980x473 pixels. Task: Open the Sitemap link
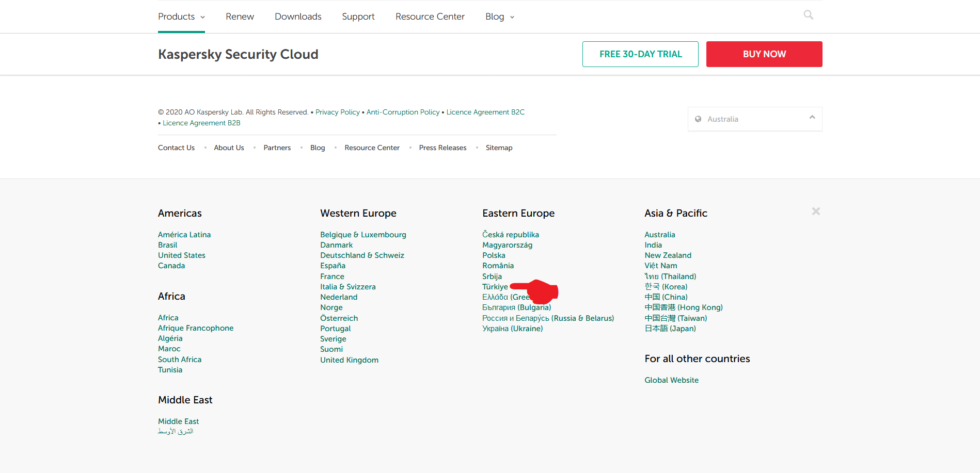pos(499,148)
